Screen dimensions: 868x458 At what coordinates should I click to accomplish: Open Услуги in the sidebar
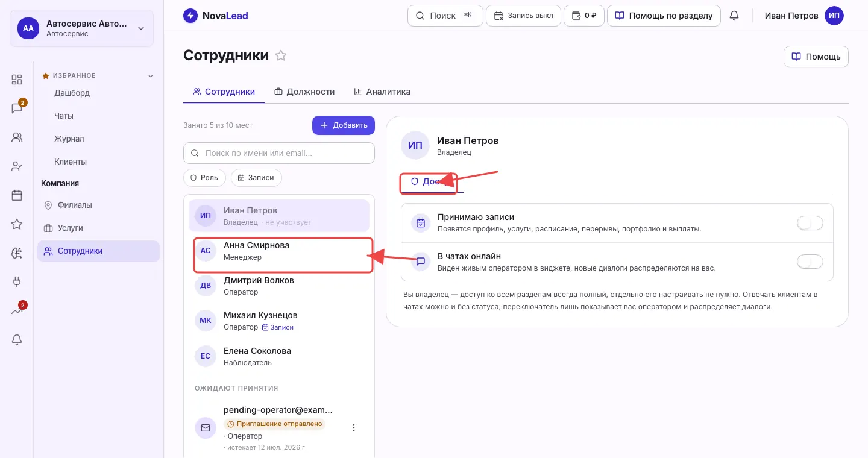click(98, 228)
